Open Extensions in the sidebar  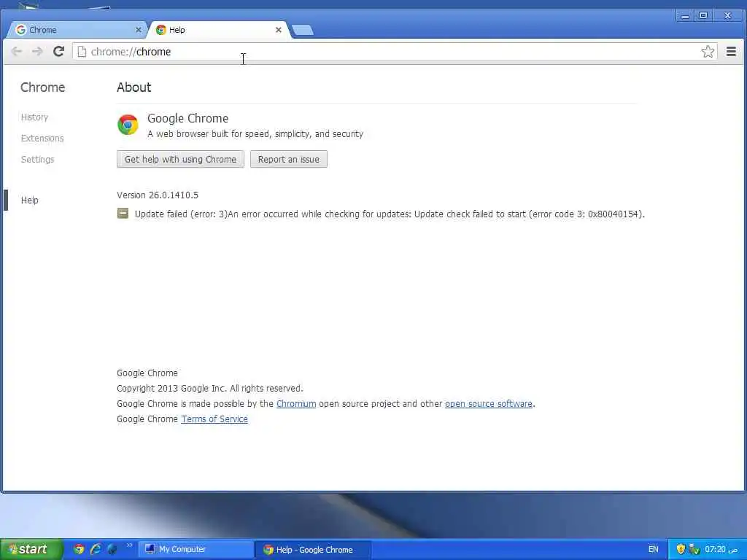click(x=42, y=138)
